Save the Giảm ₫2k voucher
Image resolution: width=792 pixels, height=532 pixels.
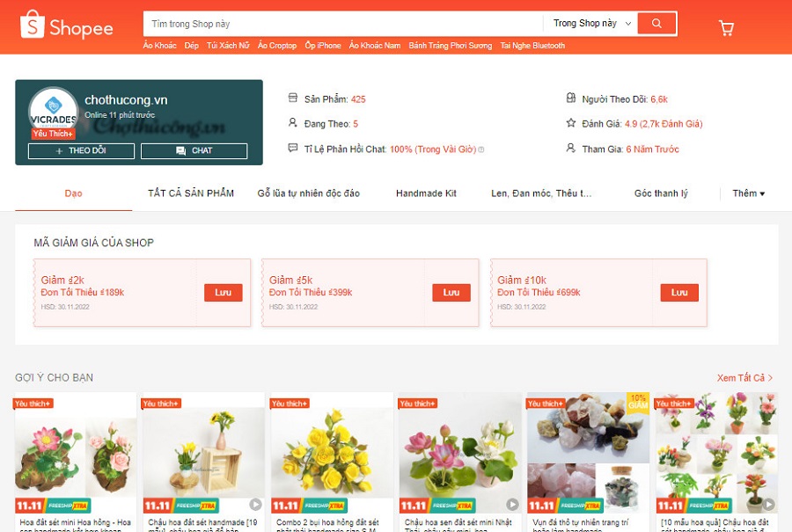click(x=224, y=293)
